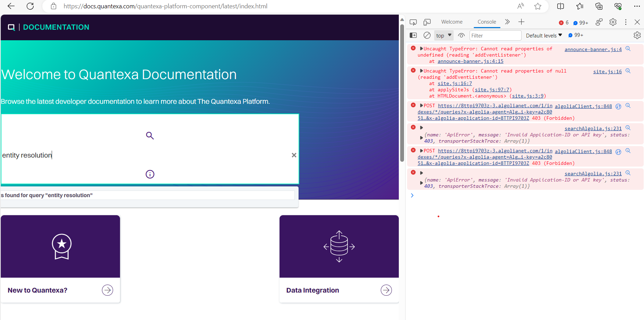Open site.js:16:7 stack trace link

(x=455, y=83)
